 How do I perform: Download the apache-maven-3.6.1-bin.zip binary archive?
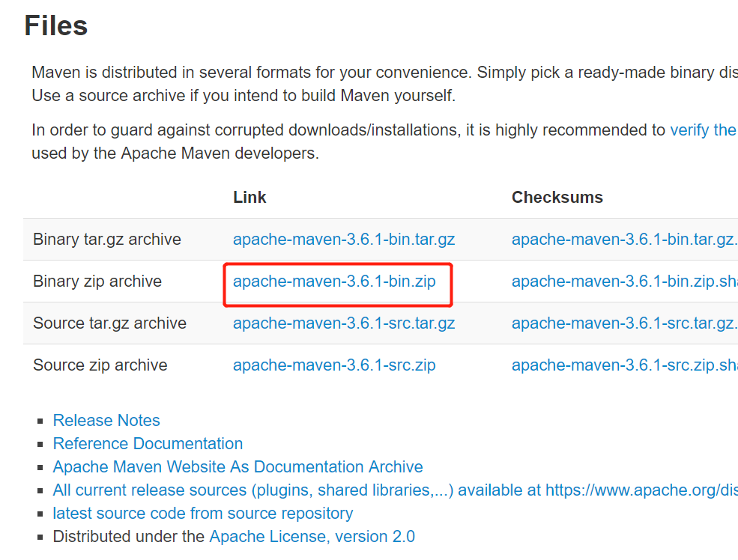pyautogui.click(x=336, y=281)
